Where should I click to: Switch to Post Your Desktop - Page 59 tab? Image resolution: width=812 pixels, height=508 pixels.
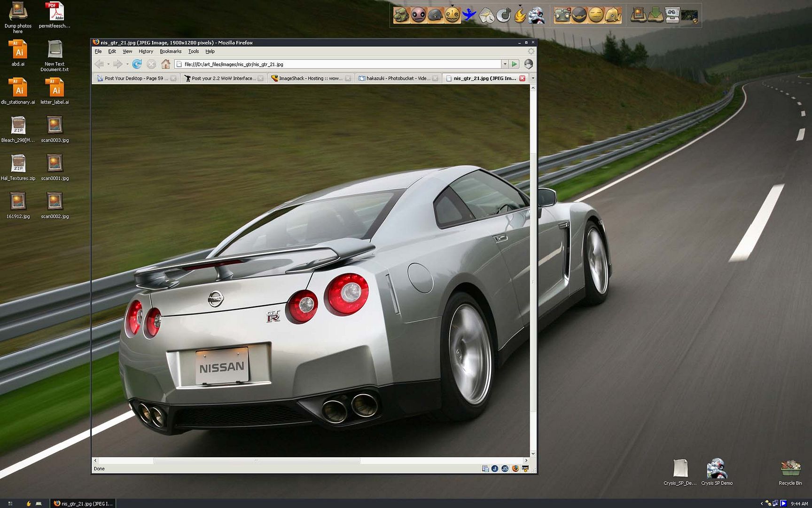pos(136,78)
